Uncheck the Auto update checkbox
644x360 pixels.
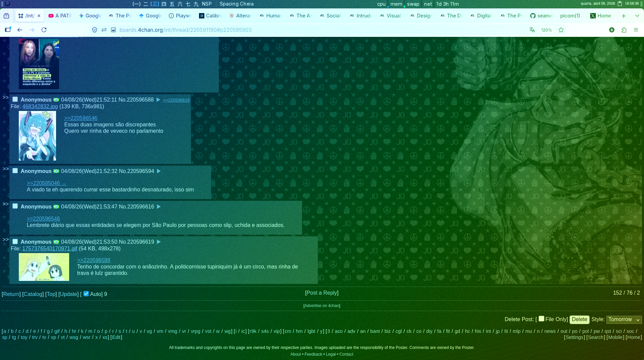click(x=86, y=294)
